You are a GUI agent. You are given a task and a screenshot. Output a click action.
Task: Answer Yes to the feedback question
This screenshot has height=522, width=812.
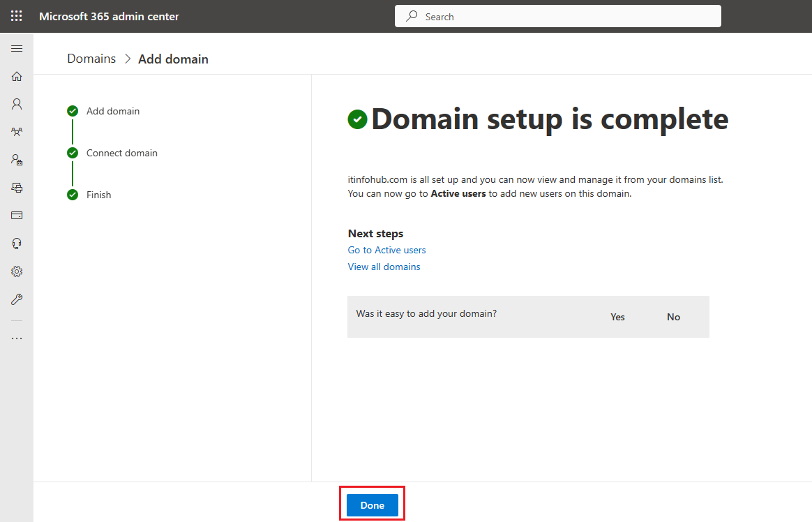pos(617,317)
